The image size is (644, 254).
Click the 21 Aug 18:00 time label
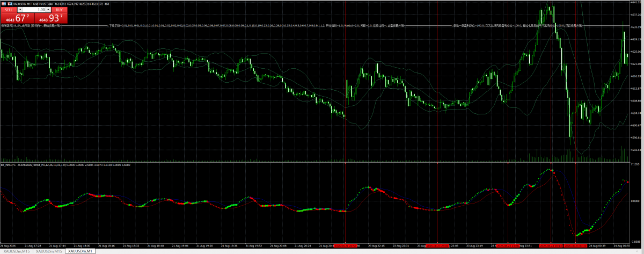tap(83, 245)
